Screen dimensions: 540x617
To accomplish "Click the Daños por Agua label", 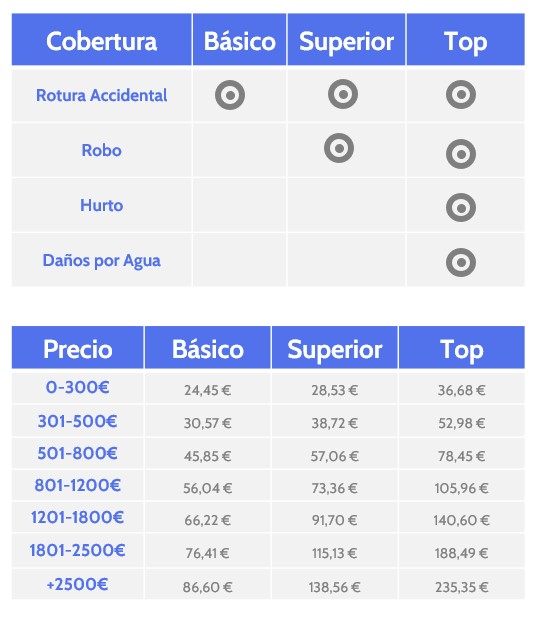I will click(102, 261).
